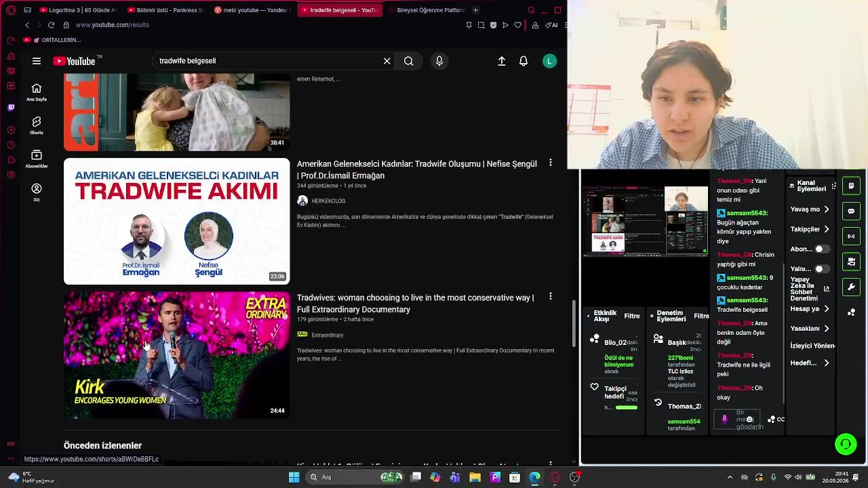
Task: Open Microsoft Edge from taskbar
Action: point(535,477)
